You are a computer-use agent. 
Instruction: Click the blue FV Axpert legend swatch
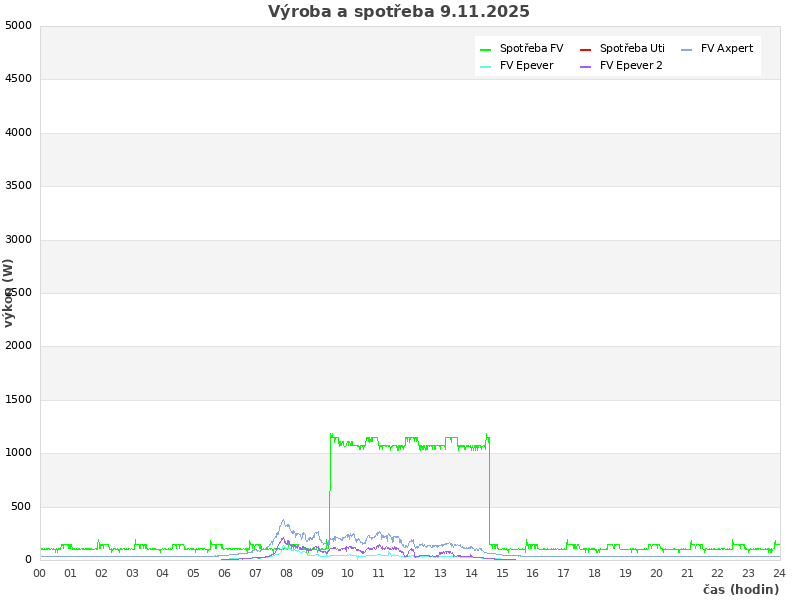pos(686,49)
